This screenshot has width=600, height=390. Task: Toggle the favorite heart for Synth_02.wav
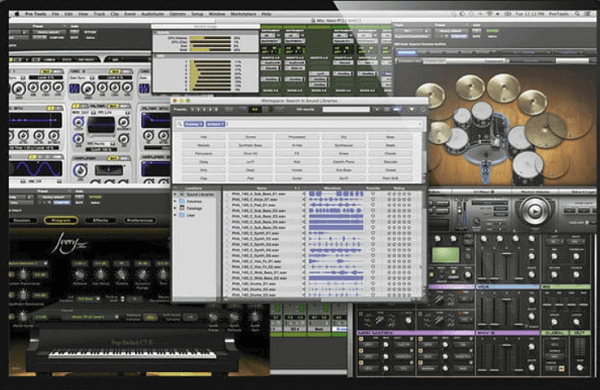(x=373, y=238)
